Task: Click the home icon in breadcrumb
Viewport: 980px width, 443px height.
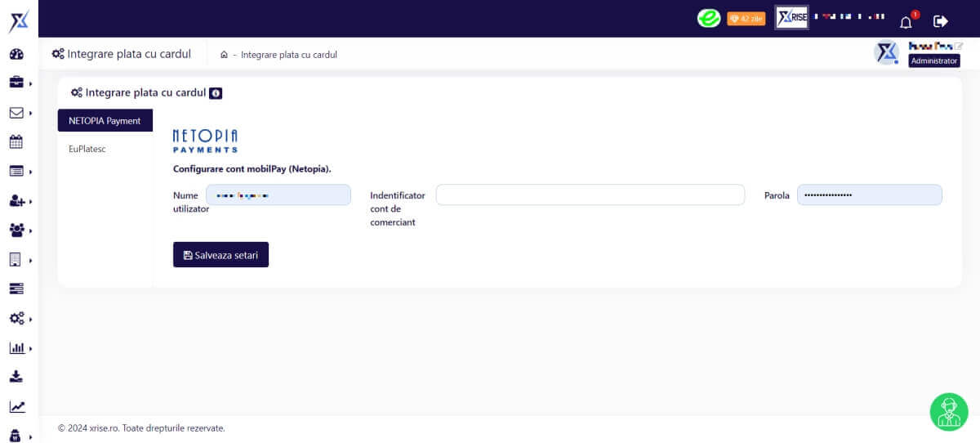Action: (x=225, y=55)
